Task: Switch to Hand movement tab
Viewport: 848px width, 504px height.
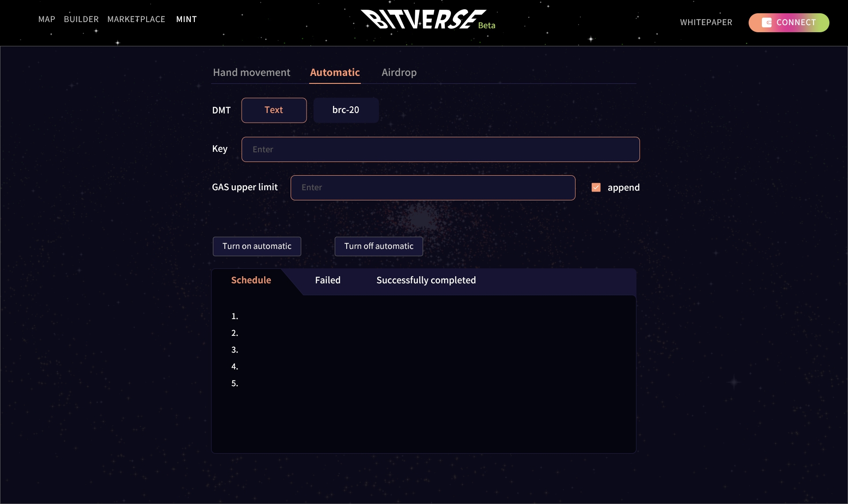Action: point(251,72)
